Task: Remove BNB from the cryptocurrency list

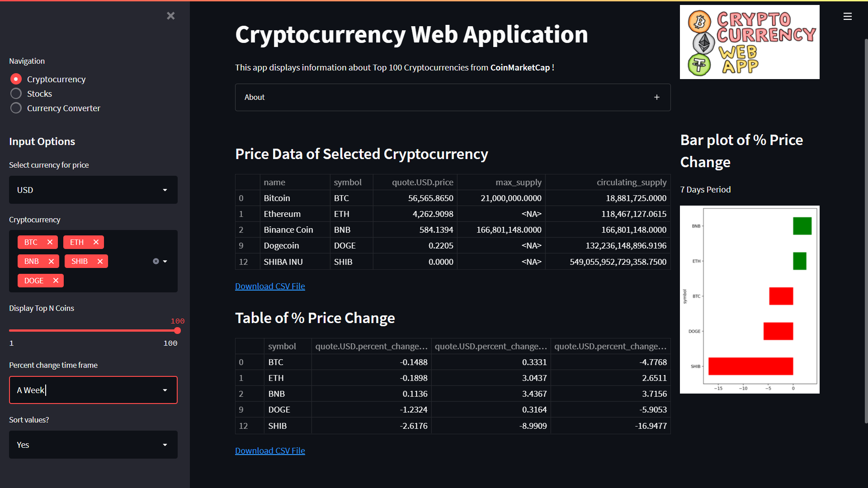Action: (52, 261)
